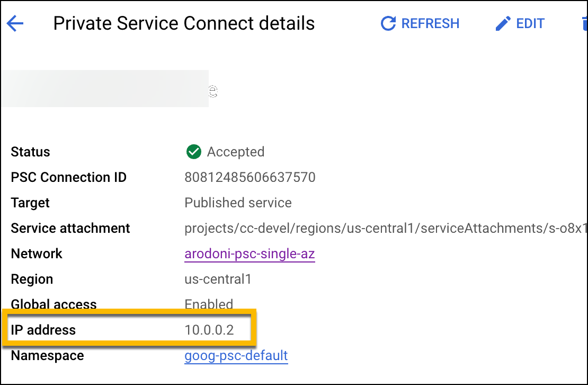This screenshot has height=385, width=588.
Task: Open the arodoni-psc-single-az network link
Action: pos(250,254)
